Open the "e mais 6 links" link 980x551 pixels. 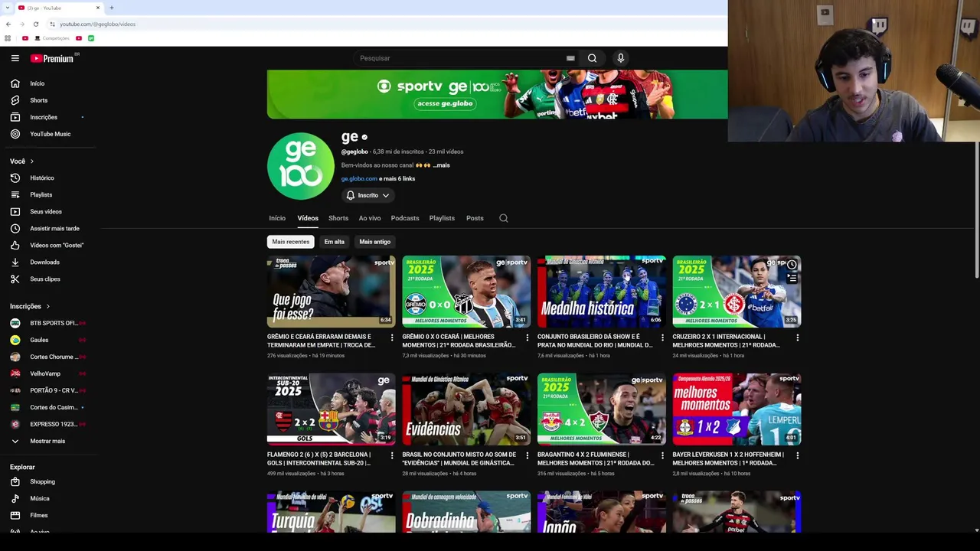(x=397, y=178)
